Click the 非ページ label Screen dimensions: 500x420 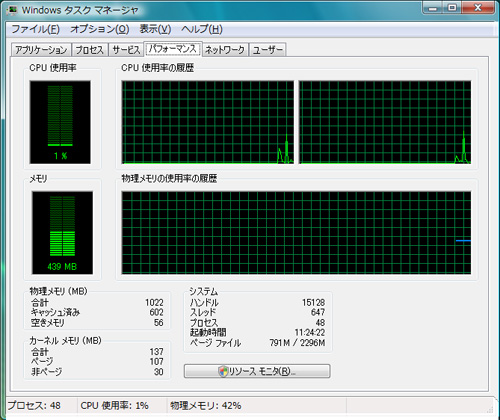tap(46, 372)
